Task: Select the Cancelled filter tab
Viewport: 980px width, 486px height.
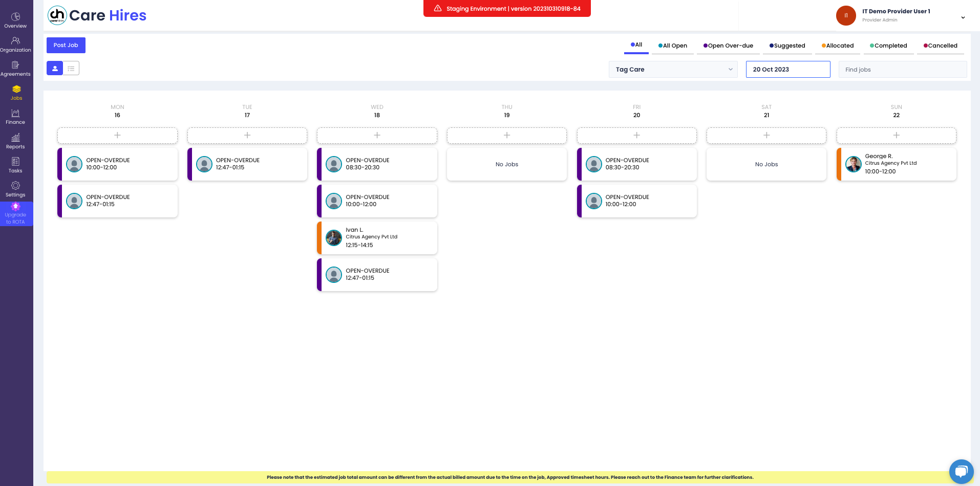Action: click(941, 46)
